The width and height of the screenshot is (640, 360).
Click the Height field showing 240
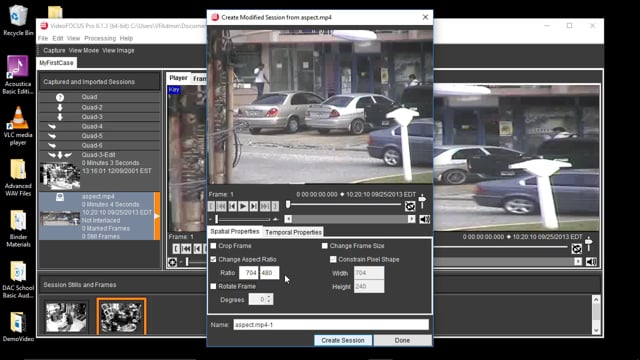[369, 287]
